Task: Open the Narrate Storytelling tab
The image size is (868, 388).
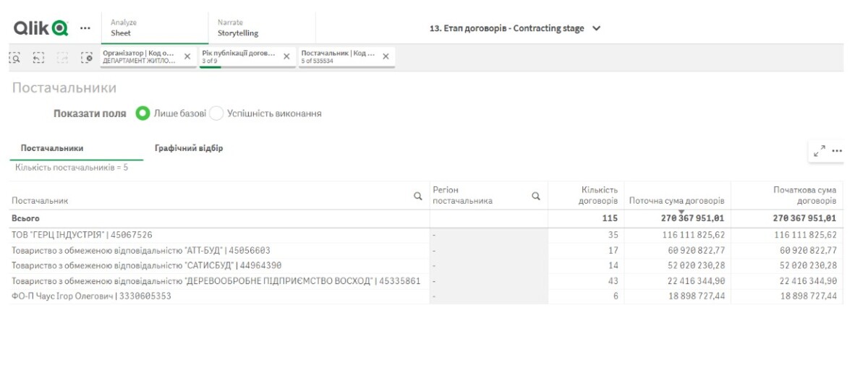Action: (x=238, y=28)
